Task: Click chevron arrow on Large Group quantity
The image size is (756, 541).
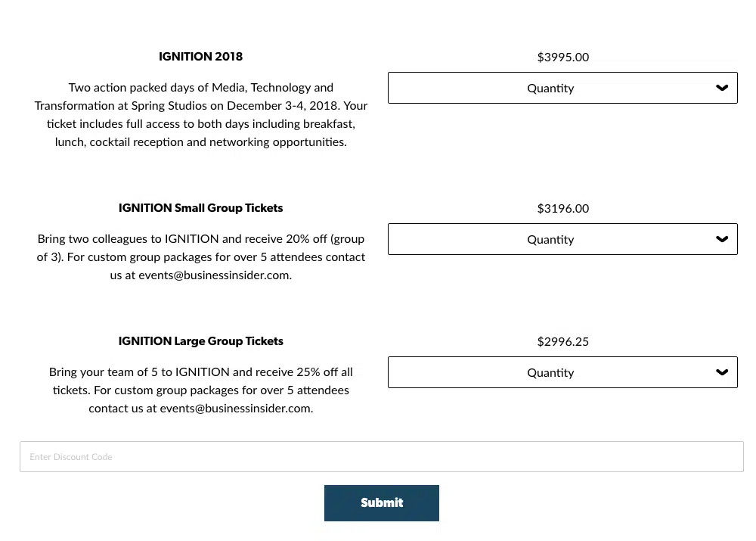Action: [722, 372]
